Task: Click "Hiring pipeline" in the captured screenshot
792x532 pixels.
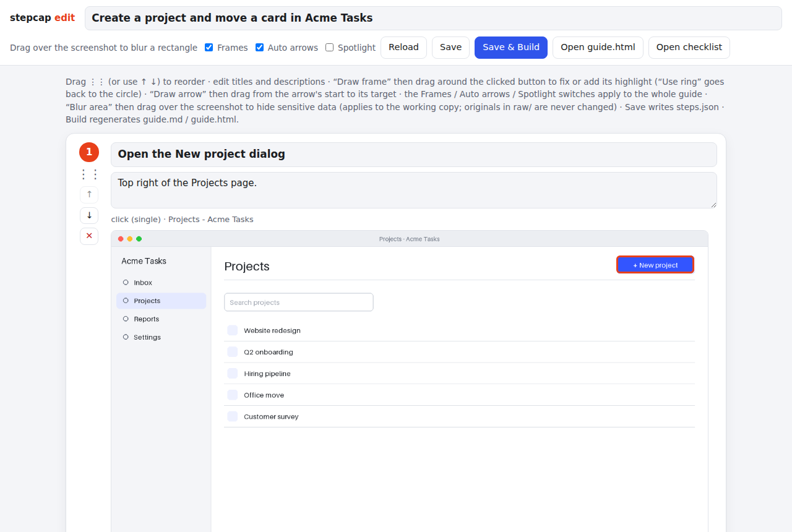Action: [x=267, y=374]
